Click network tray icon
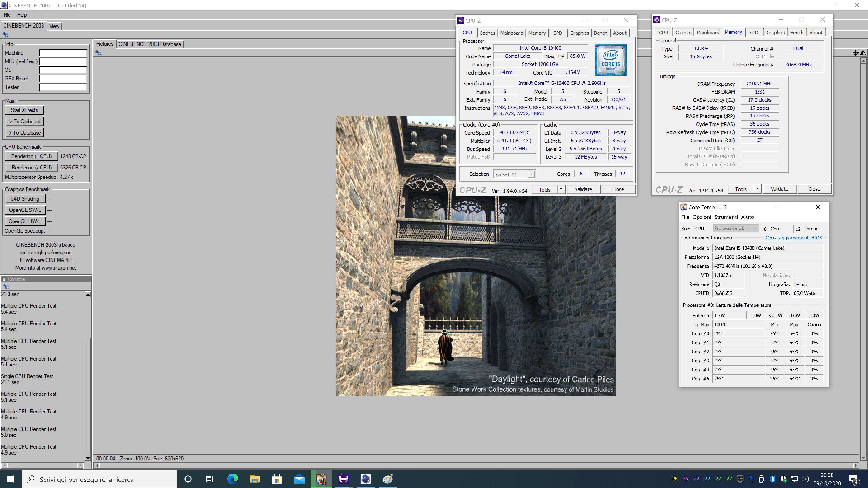 (x=794, y=479)
